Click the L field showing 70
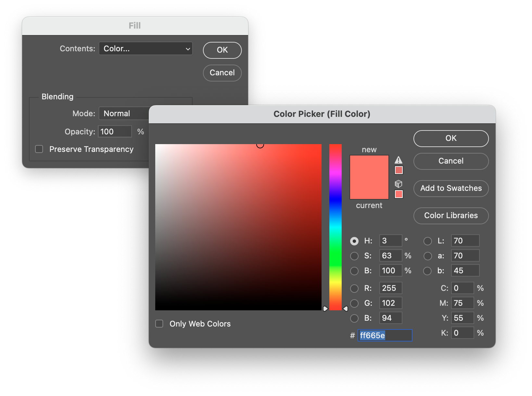Viewport: 532px width, 396px height. click(x=465, y=241)
